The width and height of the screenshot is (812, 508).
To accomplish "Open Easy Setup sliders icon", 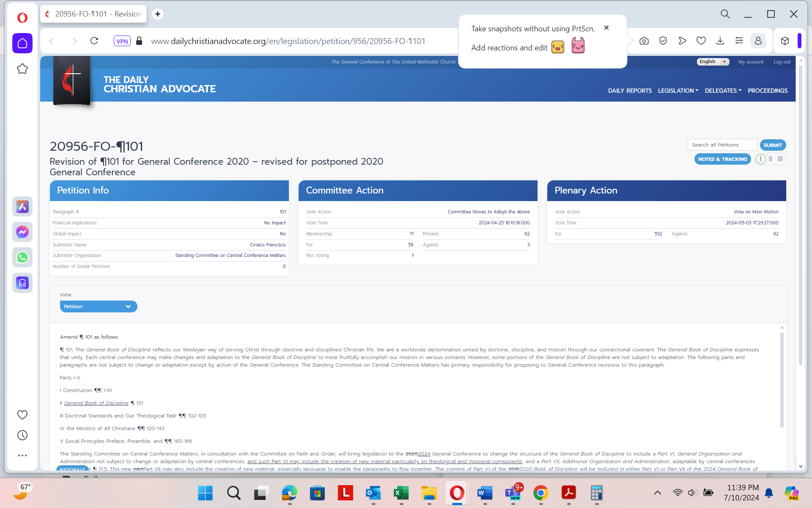I will click(739, 41).
